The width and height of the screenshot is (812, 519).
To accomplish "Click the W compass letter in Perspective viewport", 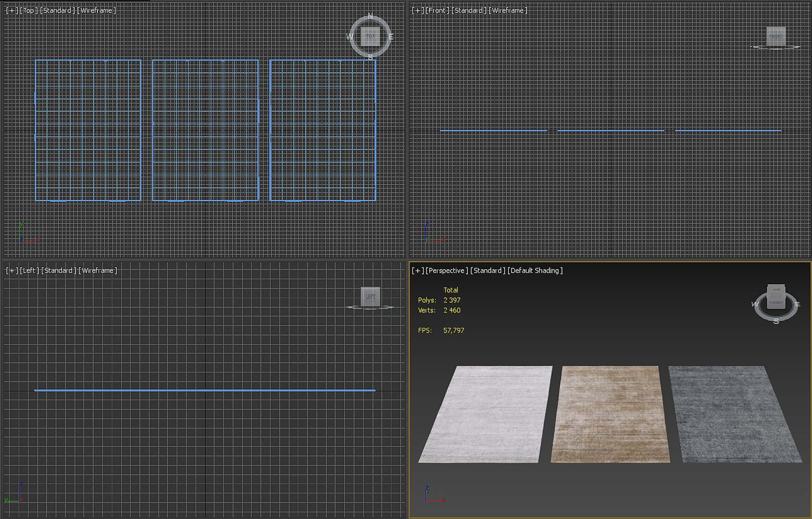I will point(755,304).
